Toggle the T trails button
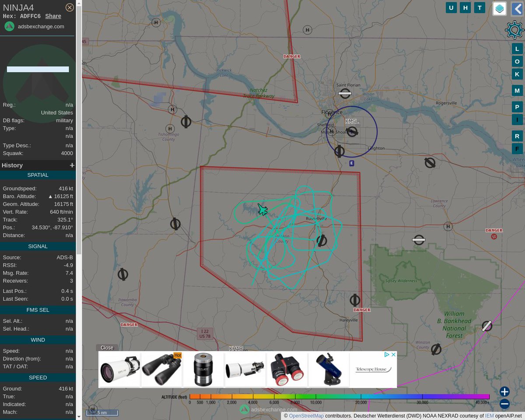The image size is (525, 420). click(479, 7)
